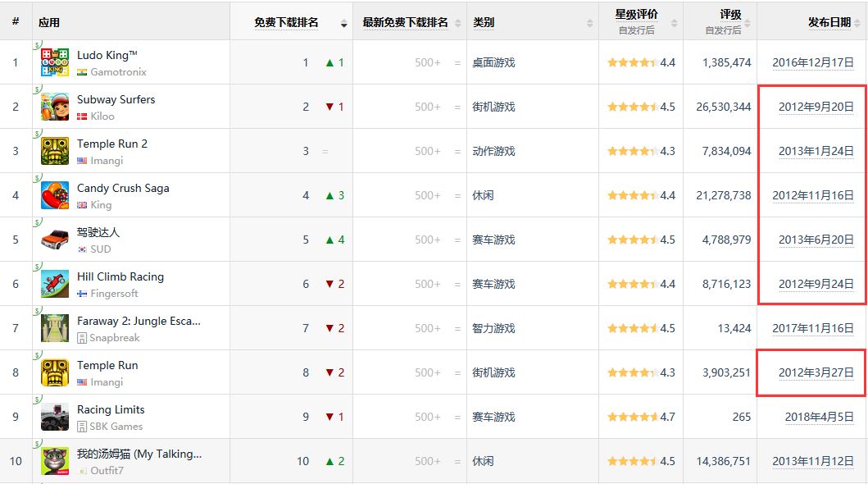Click release date 2012年3月27日
868x484 pixels.
click(816, 372)
